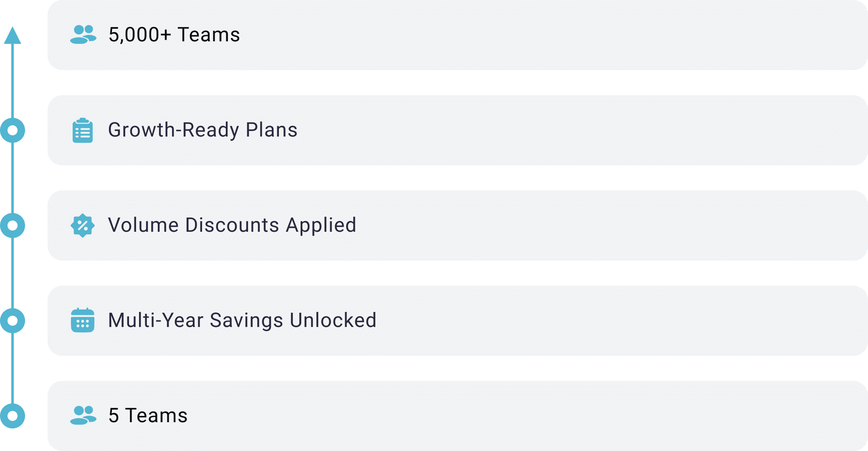
Task: Click the clipboard icon for Growth-Ready Plans
Action: [x=83, y=130]
